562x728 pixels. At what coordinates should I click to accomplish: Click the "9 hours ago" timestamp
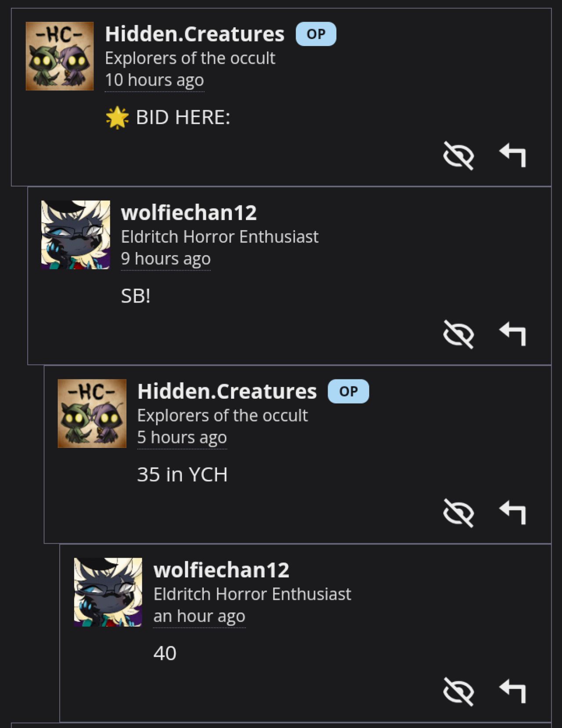(166, 259)
